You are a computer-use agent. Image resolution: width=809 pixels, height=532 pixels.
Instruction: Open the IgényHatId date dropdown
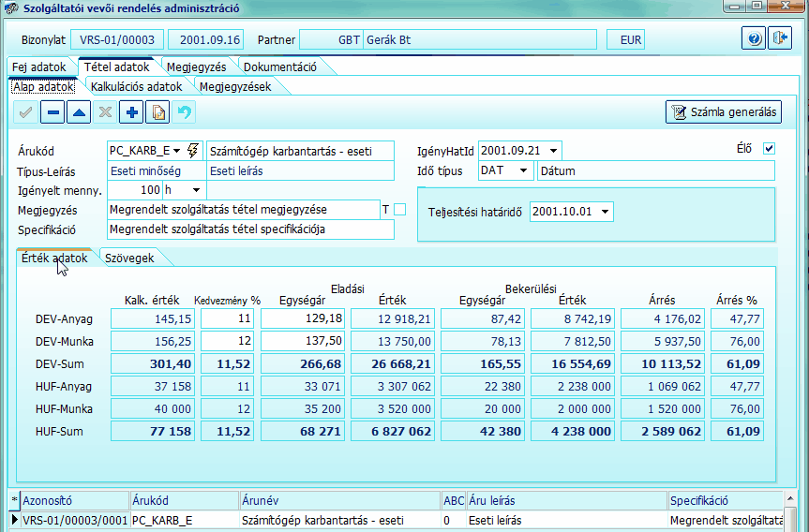(554, 151)
